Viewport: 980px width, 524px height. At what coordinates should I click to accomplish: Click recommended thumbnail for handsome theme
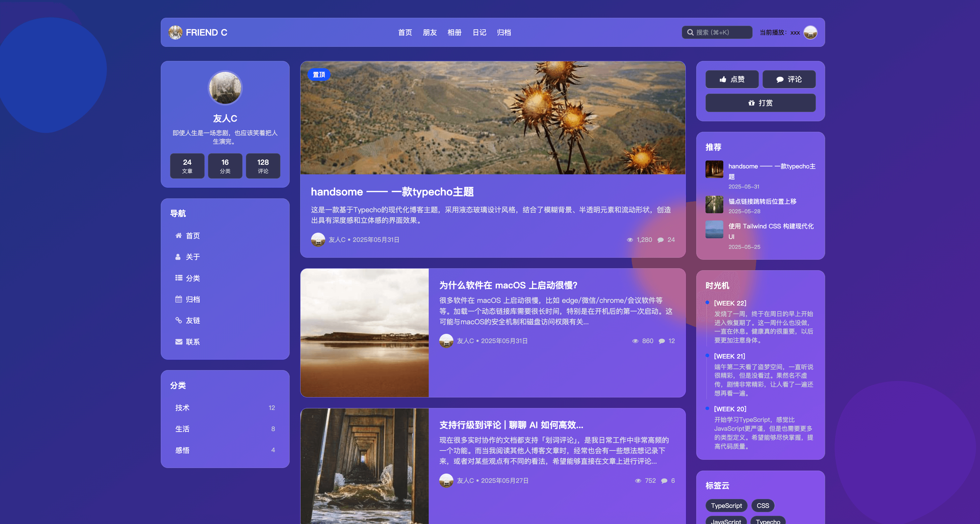[714, 169]
